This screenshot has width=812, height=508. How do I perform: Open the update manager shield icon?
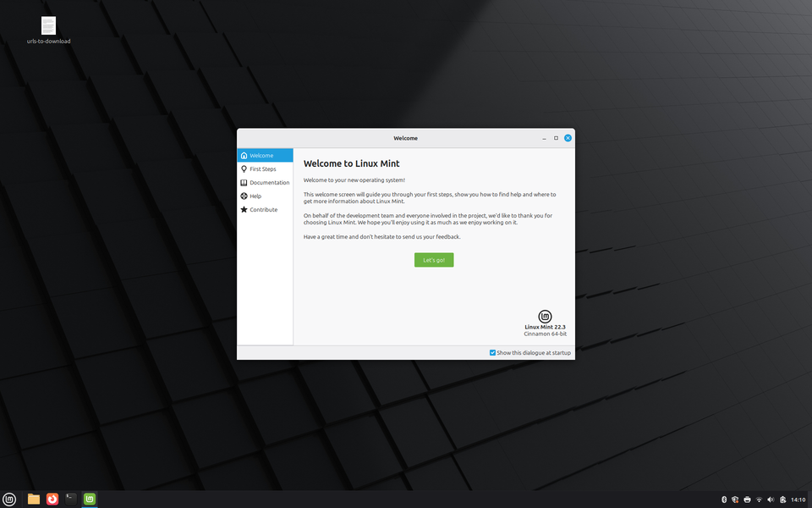tap(735, 500)
